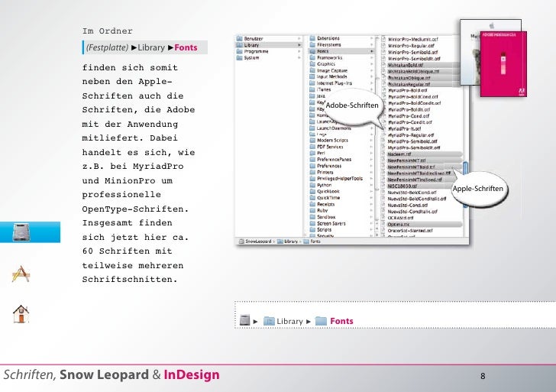Select OCRAStd.otf font file
The width and height of the screenshot is (556, 392).
401,218
